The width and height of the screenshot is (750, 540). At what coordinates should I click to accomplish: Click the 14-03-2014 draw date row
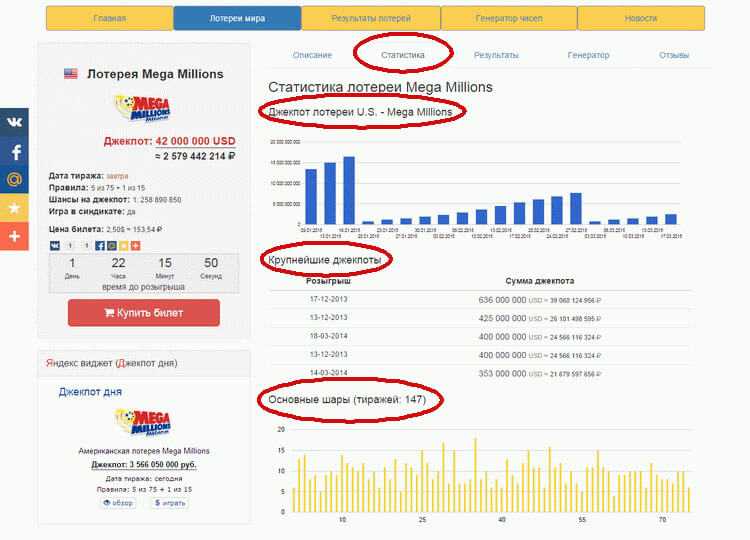click(328, 373)
